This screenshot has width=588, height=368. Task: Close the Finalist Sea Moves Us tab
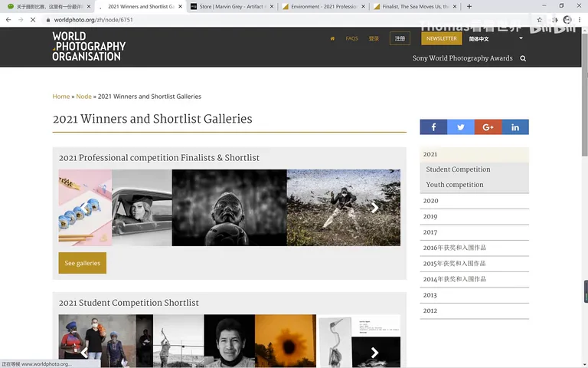pyautogui.click(x=455, y=6)
